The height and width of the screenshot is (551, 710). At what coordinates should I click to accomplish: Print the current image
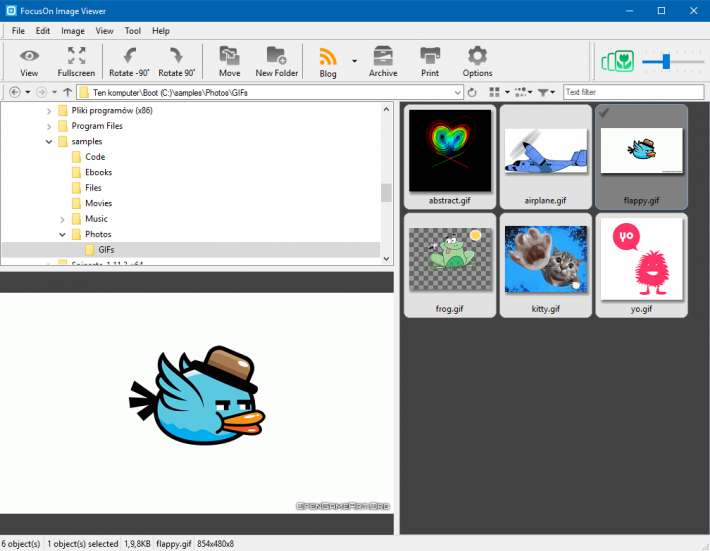[x=430, y=61]
